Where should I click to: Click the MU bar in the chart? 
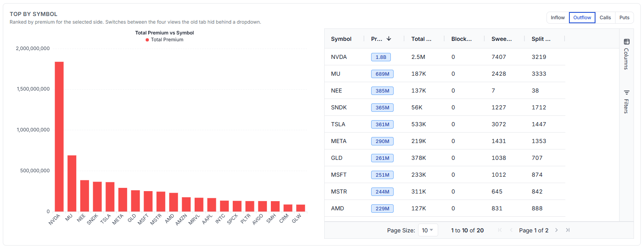pos(72,183)
